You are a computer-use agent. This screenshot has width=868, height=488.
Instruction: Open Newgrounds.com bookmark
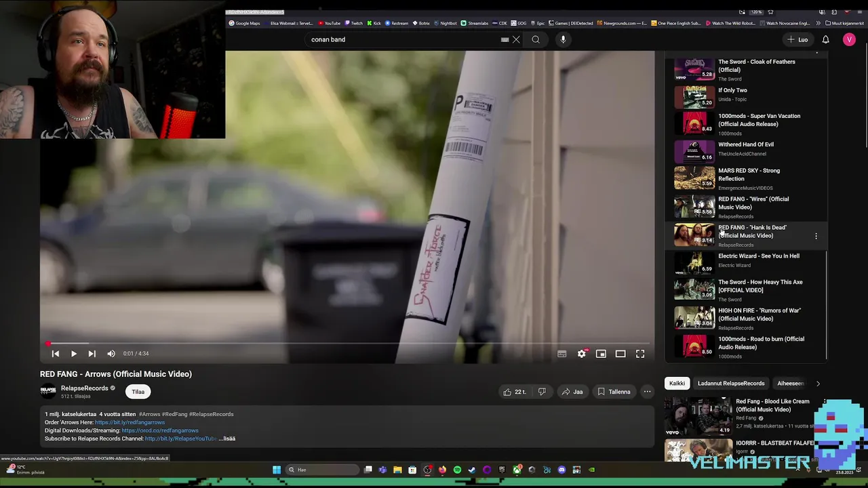point(622,23)
